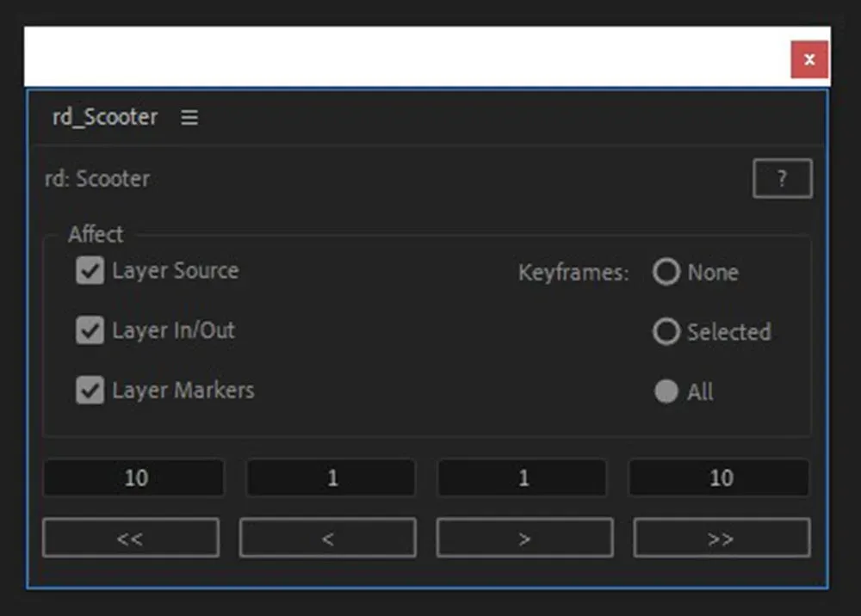Click the > single step forward button
The height and width of the screenshot is (616, 861).
[x=525, y=538]
